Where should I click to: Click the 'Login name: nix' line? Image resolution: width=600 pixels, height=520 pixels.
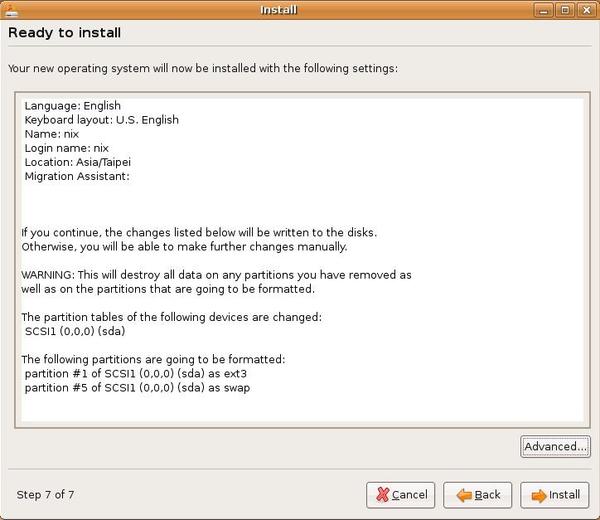67,148
